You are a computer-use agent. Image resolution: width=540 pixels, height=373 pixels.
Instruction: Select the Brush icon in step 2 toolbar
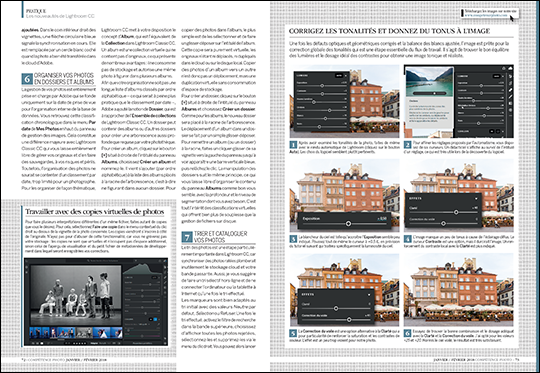[510, 97]
